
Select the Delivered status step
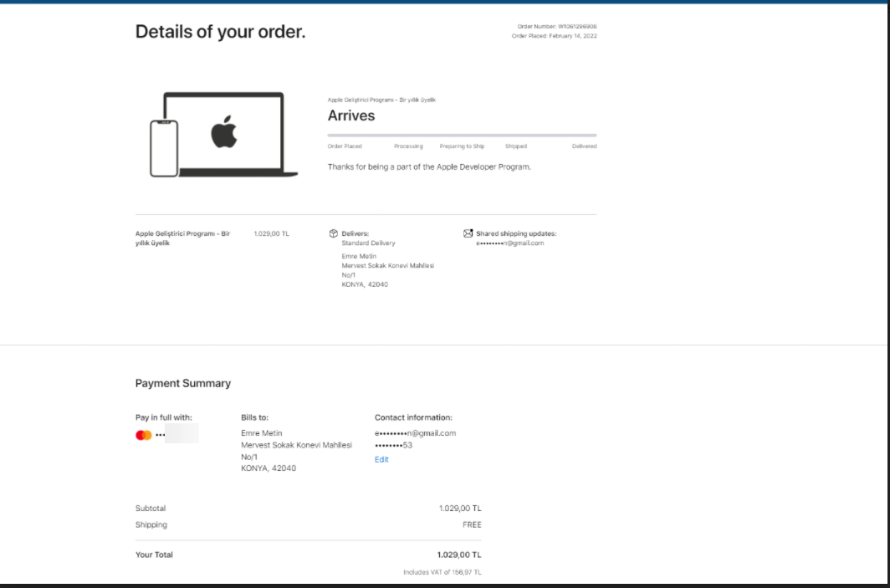click(584, 146)
